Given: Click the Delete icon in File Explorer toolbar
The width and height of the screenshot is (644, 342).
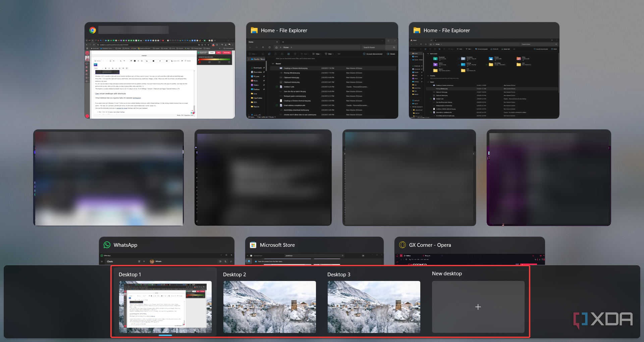Looking at the screenshot, I should pos(295,54).
